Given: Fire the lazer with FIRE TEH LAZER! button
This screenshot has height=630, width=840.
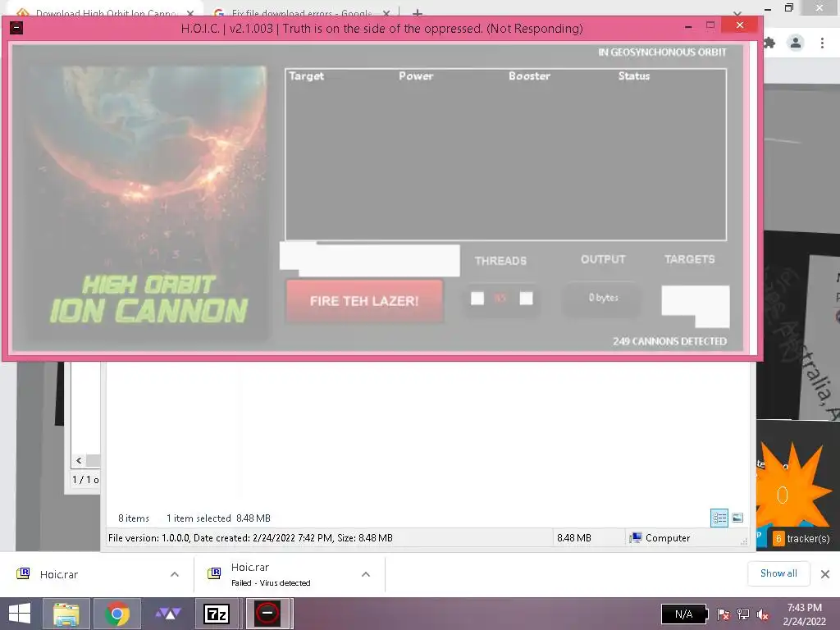Looking at the screenshot, I should click(x=364, y=301).
